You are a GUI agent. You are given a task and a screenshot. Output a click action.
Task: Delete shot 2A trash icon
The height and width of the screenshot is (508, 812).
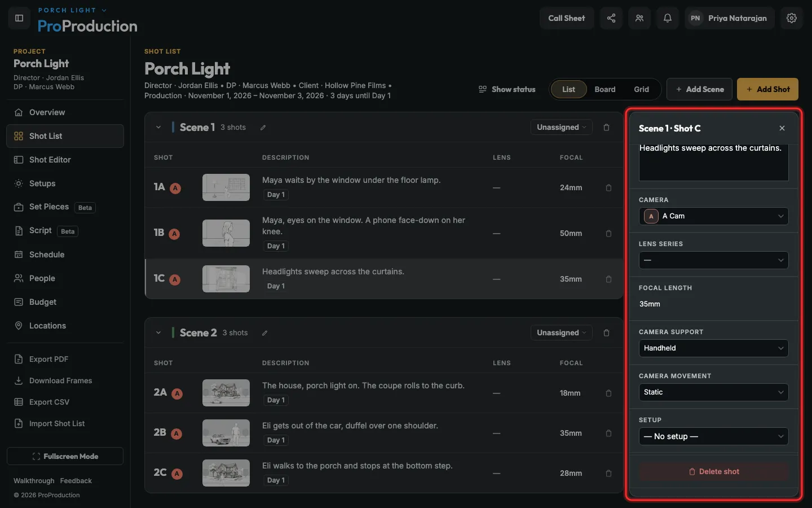click(608, 393)
